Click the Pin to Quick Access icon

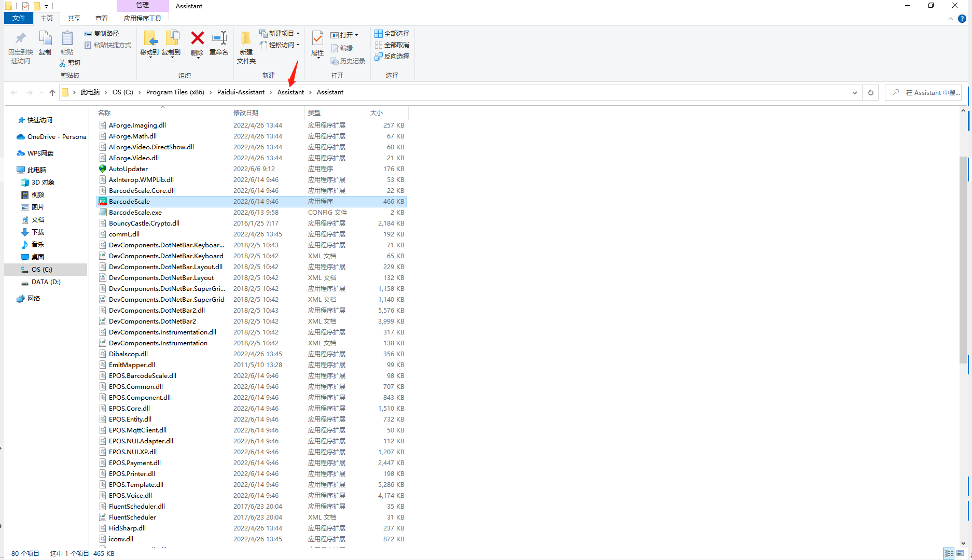(x=20, y=39)
